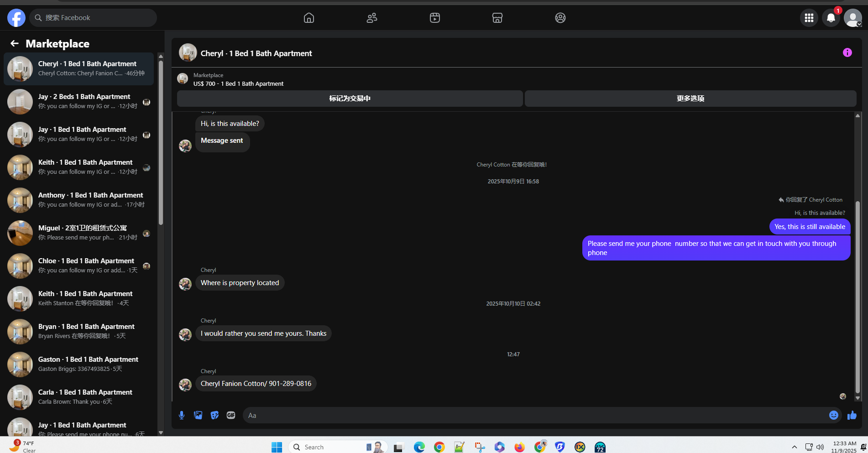Open the Groups tab icon
The image size is (868, 453).
point(560,18)
